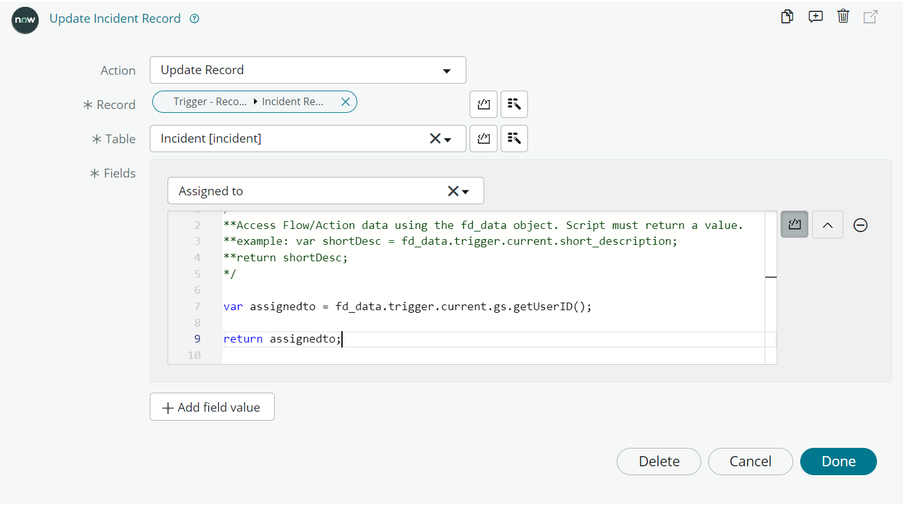Open the action in a new window
This screenshot has width=903, height=515.
coord(871,16)
